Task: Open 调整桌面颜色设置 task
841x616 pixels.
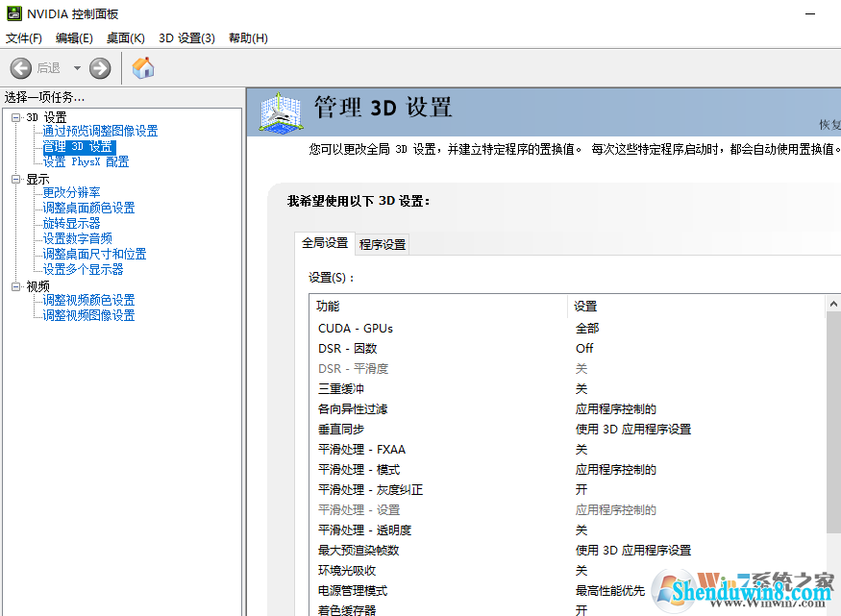Action: tap(89, 208)
